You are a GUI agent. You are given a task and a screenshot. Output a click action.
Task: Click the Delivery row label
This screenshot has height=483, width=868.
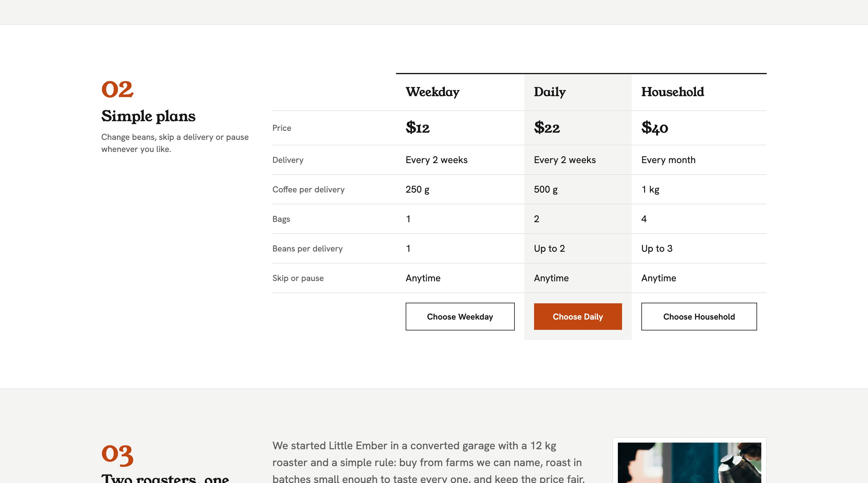(288, 160)
